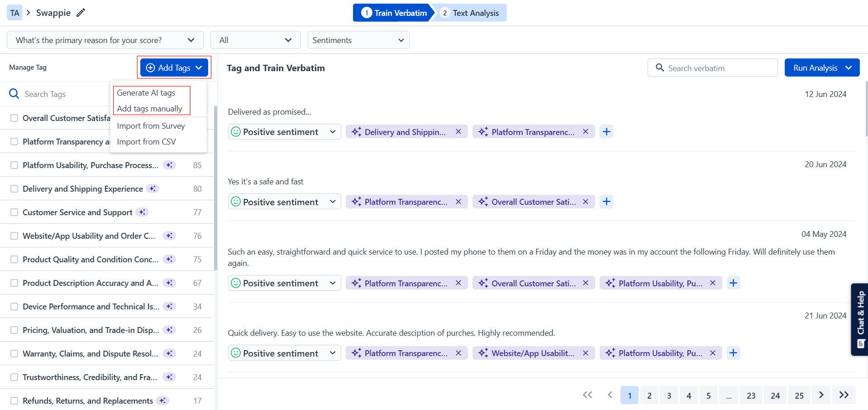Check the Delivery and Shipping Experience tag checkbox
The height and width of the screenshot is (410, 868).
click(14, 189)
